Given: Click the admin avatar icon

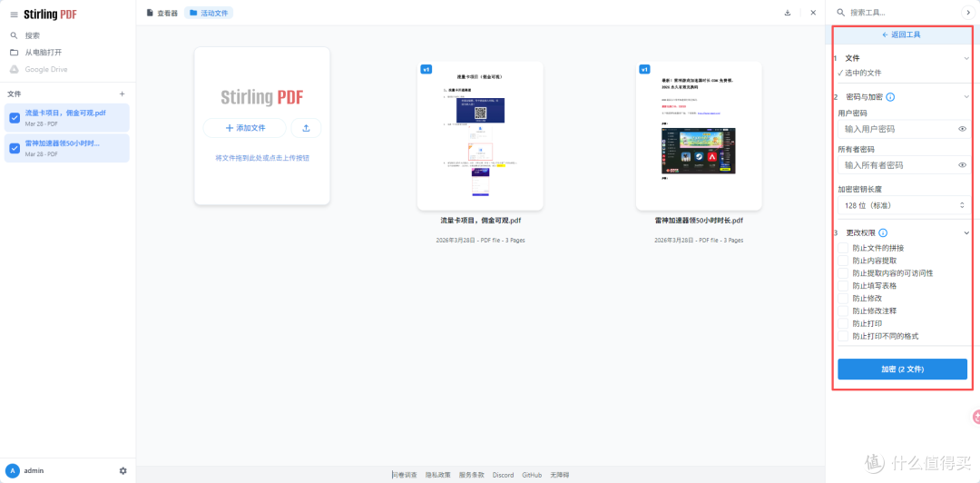Looking at the screenshot, I should (12, 470).
